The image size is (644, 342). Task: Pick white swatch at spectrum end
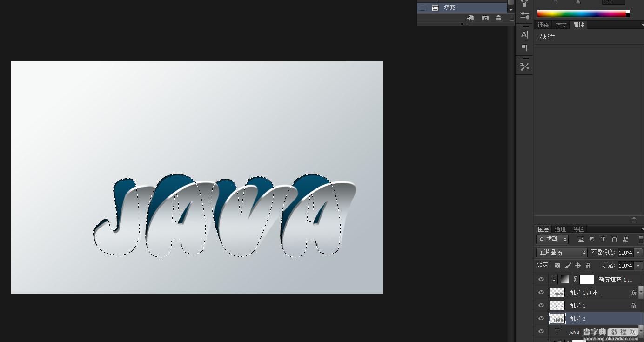pyautogui.click(x=628, y=12)
